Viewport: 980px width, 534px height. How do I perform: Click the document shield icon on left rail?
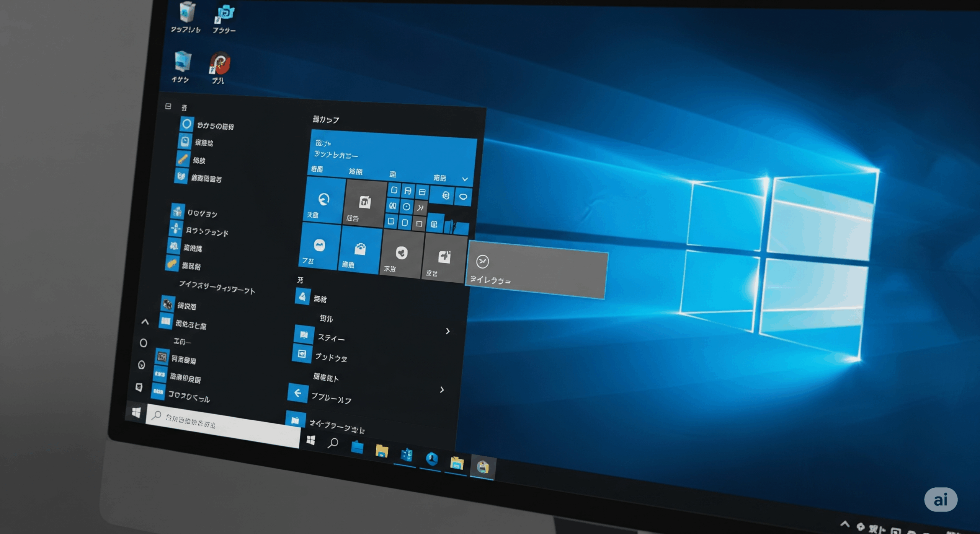pyautogui.click(x=139, y=387)
